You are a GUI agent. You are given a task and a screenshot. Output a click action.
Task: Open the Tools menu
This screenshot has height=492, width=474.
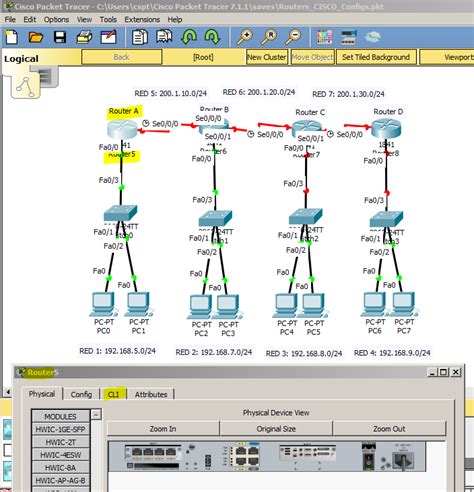(x=108, y=20)
